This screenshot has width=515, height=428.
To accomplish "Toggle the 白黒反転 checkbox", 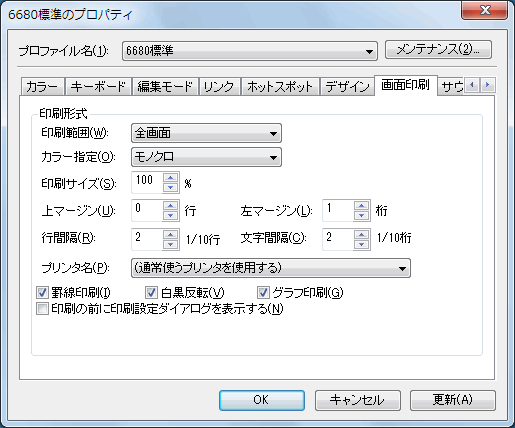I will (151, 293).
